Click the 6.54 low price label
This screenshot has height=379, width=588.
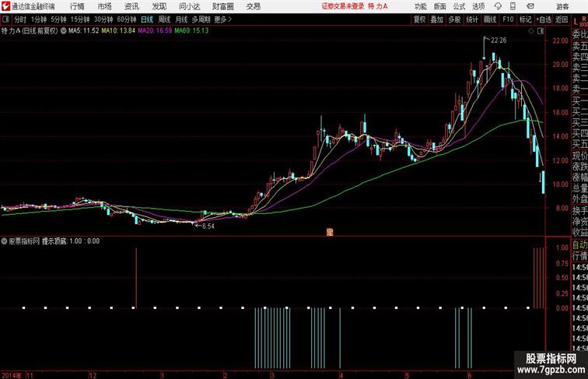tap(208, 226)
